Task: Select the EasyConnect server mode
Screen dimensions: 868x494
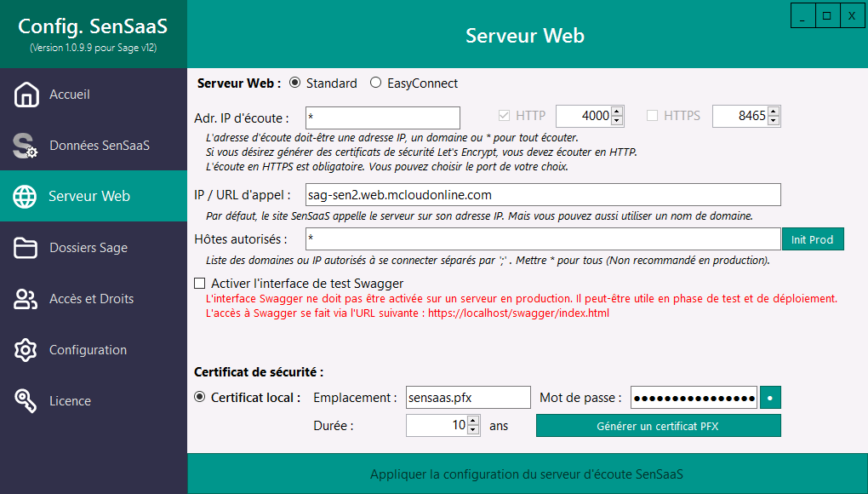Action: point(374,83)
